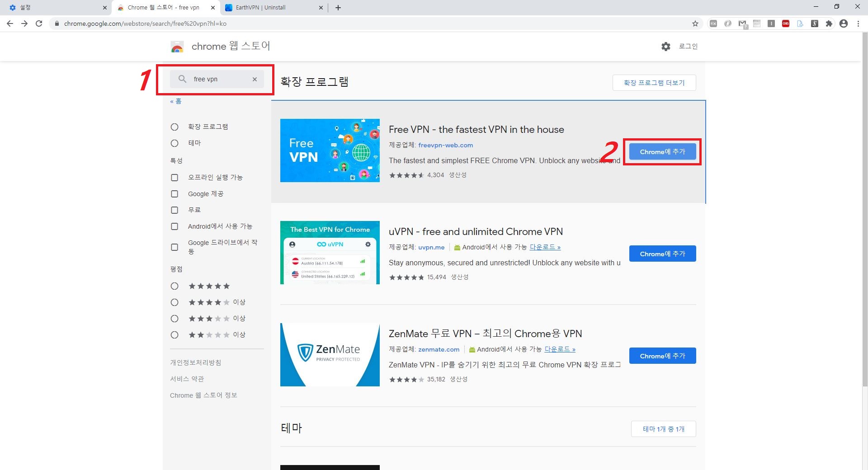Viewport: 868px width, 470px height.
Task: Open Chrome 웹 스토어 정보 link
Action: (x=203, y=395)
